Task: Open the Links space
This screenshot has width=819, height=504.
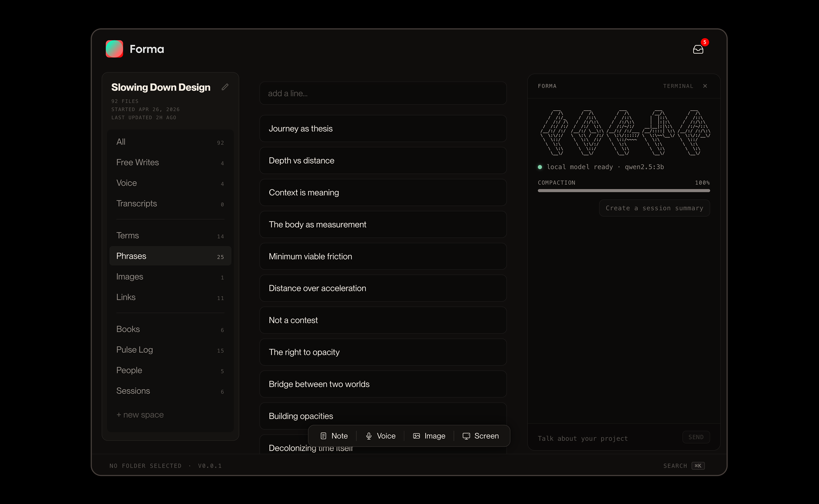Action: 170,297
